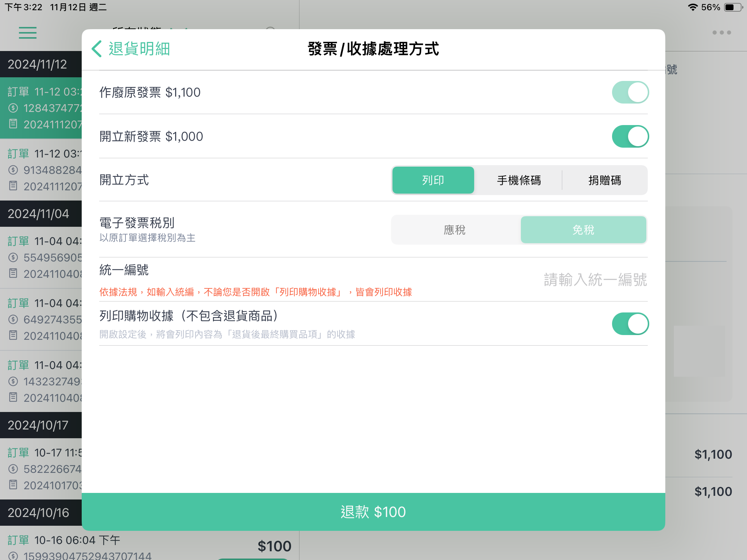Tap the 退貨明細 back link text
This screenshot has width=747, height=560.
tap(139, 49)
